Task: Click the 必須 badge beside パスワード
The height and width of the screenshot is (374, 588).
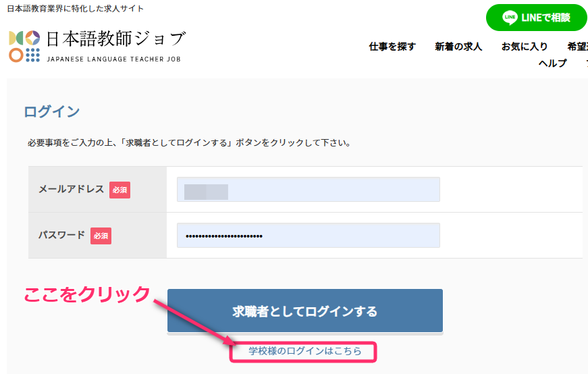Action: 101,236
